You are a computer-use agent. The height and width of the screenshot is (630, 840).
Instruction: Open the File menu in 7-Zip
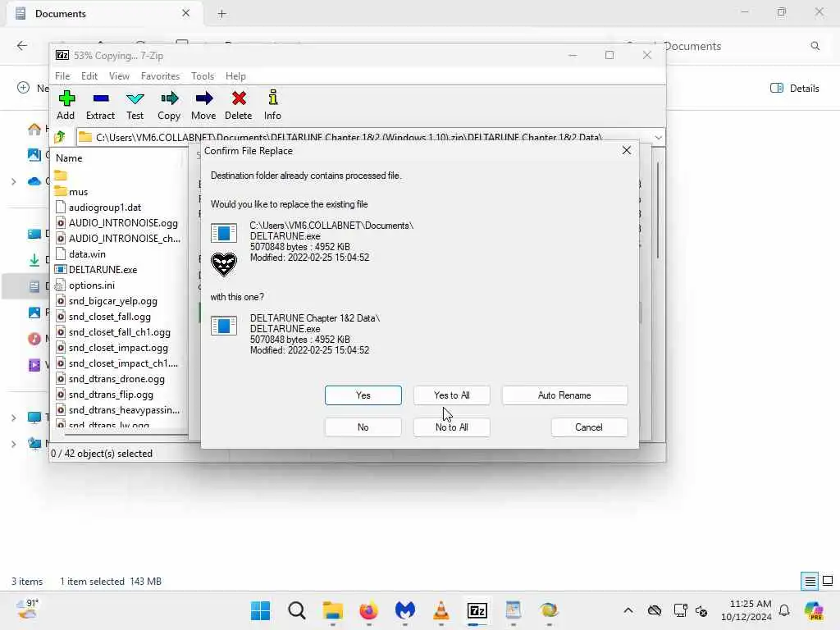pyautogui.click(x=62, y=76)
